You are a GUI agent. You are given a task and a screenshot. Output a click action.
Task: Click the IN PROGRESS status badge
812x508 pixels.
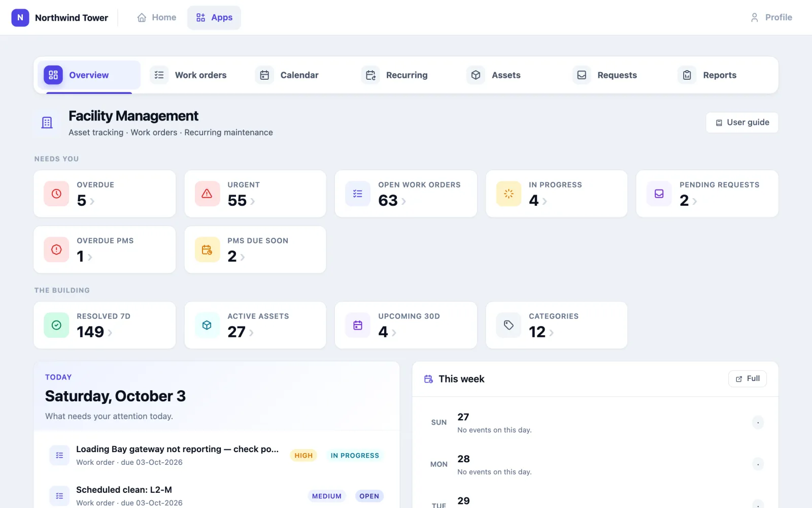pos(355,456)
